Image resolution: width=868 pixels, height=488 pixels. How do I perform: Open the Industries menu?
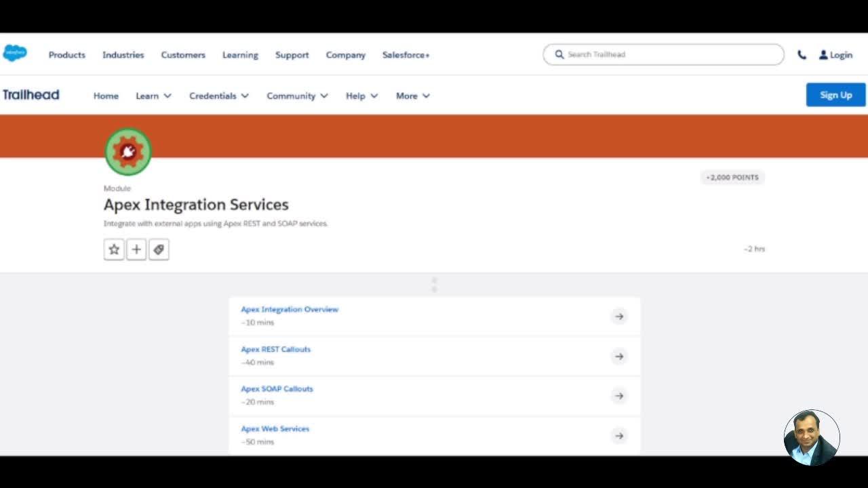pos(123,55)
